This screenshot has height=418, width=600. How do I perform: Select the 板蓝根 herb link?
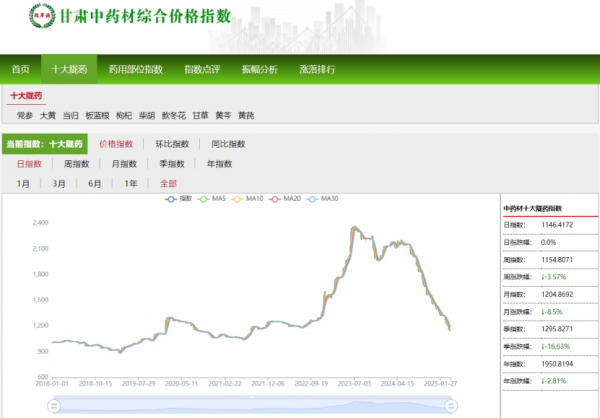tap(97, 116)
